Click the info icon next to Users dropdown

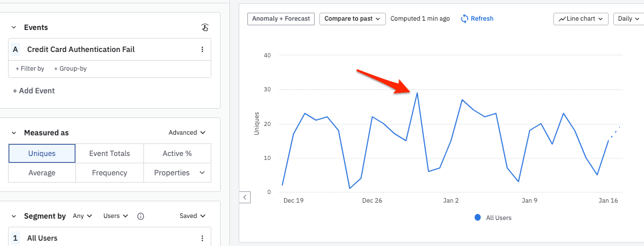click(141, 216)
